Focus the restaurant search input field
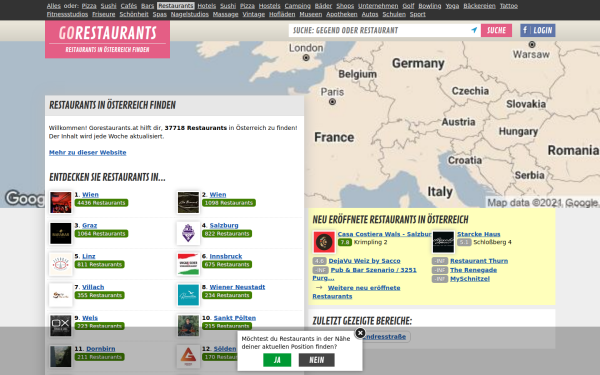The width and height of the screenshot is (600, 375). [x=380, y=30]
